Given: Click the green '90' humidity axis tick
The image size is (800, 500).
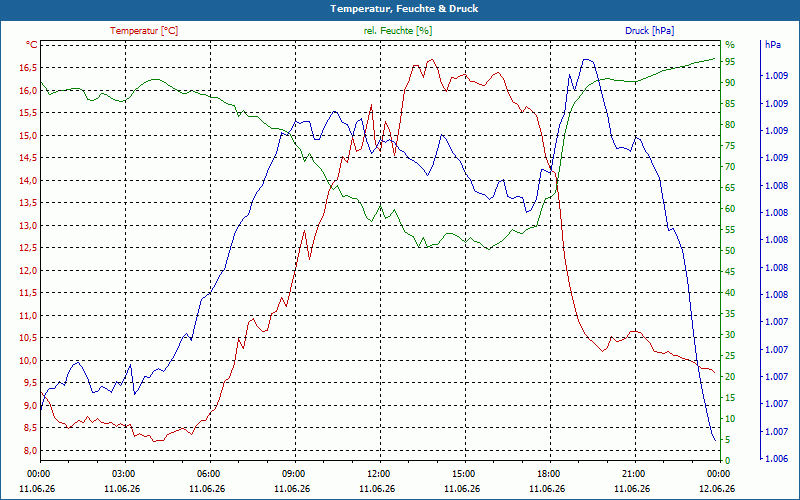Looking at the screenshot, I should [x=730, y=82].
